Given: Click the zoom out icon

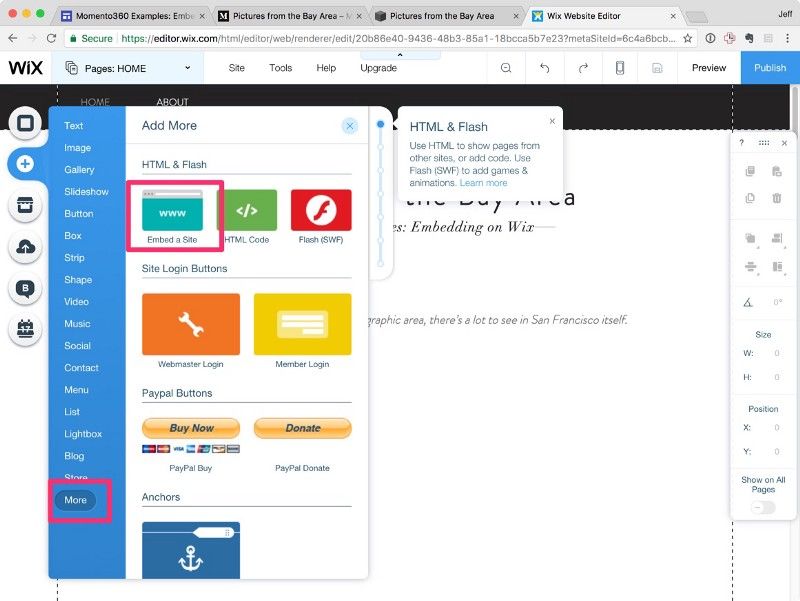Looking at the screenshot, I should (x=506, y=68).
